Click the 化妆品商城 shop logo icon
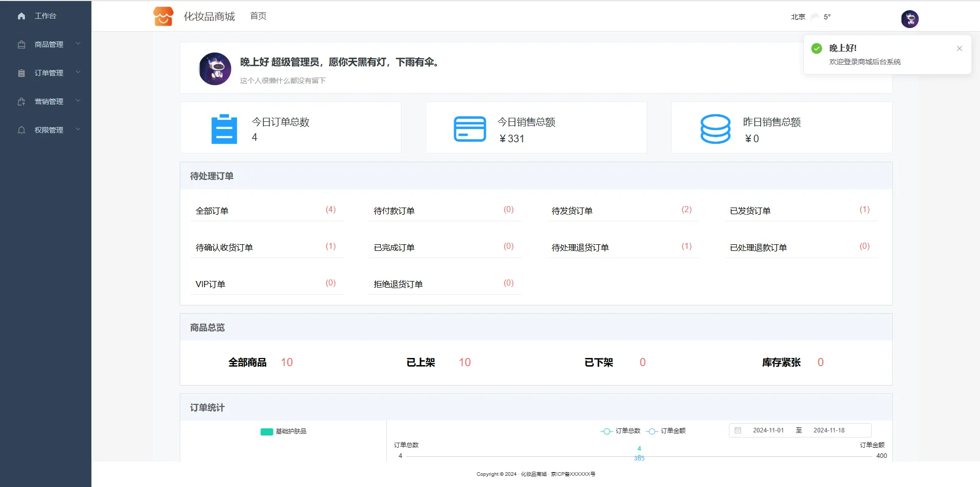Image resolution: width=980 pixels, height=487 pixels. click(x=163, y=16)
